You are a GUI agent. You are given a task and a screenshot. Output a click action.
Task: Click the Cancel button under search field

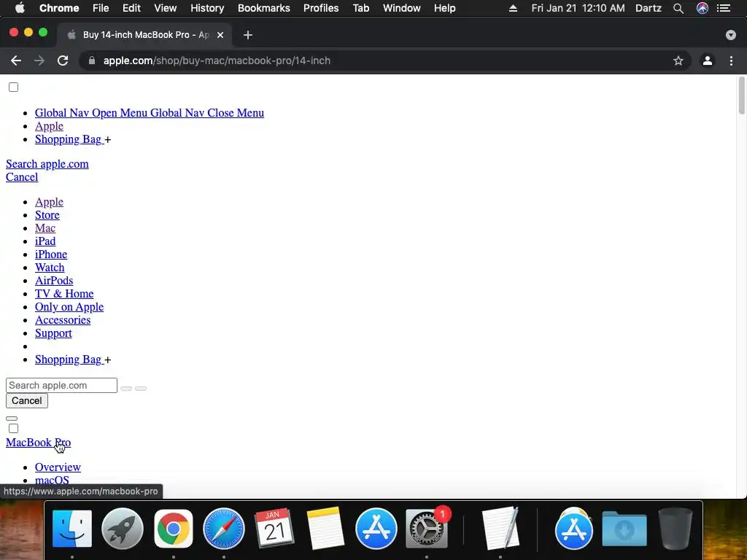click(x=27, y=400)
